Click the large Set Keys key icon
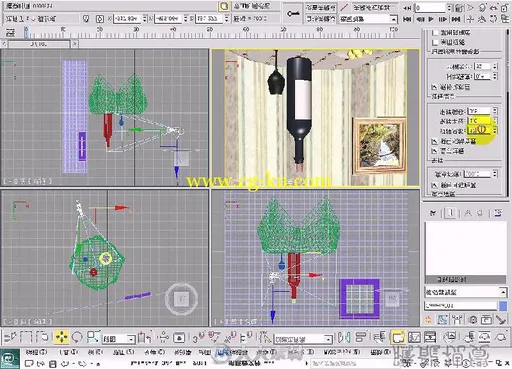Screen dimensions: 512x369 pos(293,13)
